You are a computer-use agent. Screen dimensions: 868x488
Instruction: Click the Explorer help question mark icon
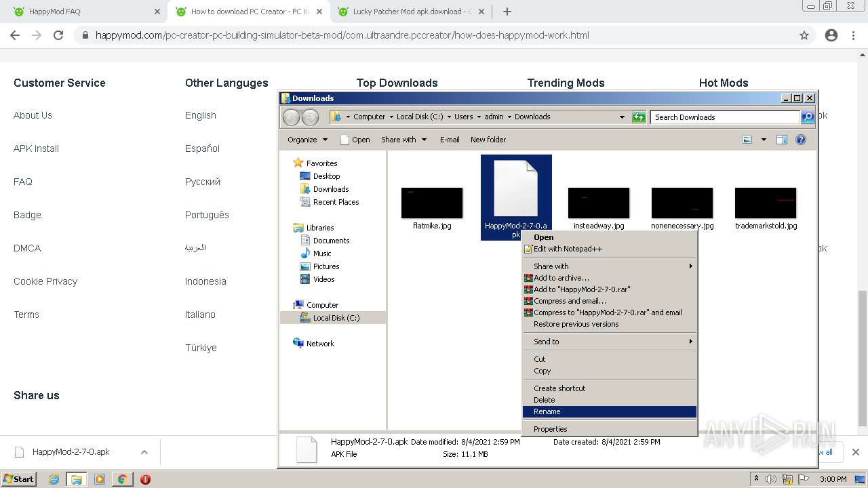point(800,140)
